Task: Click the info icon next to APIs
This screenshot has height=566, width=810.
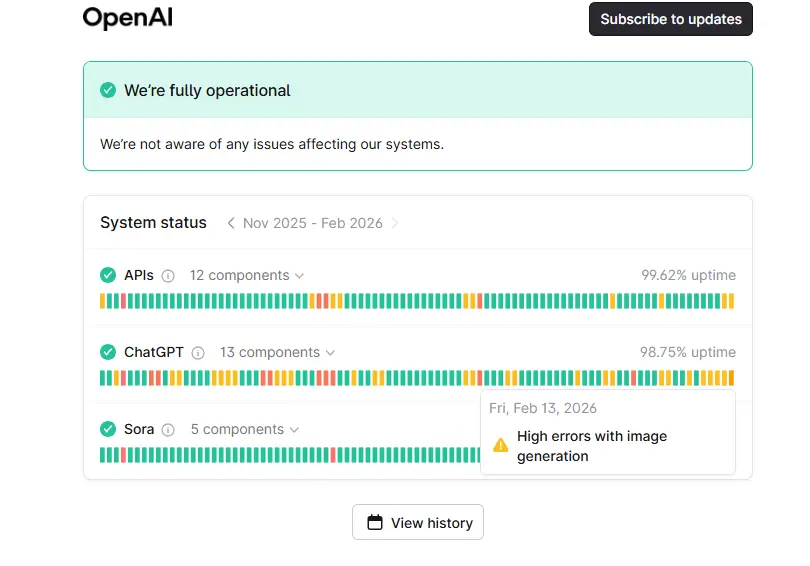Action: click(168, 276)
